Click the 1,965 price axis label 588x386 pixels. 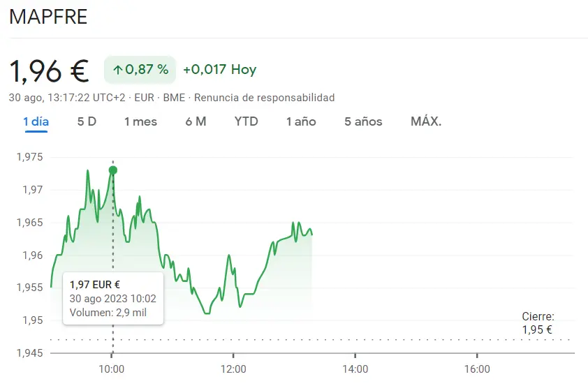click(x=29, y=223)
